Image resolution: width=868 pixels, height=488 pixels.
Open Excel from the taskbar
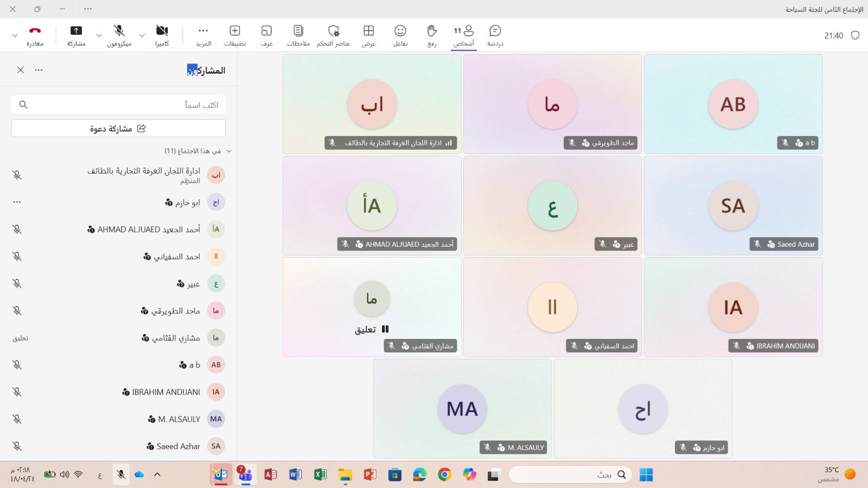pyautogui.click(x=320, y=474)
